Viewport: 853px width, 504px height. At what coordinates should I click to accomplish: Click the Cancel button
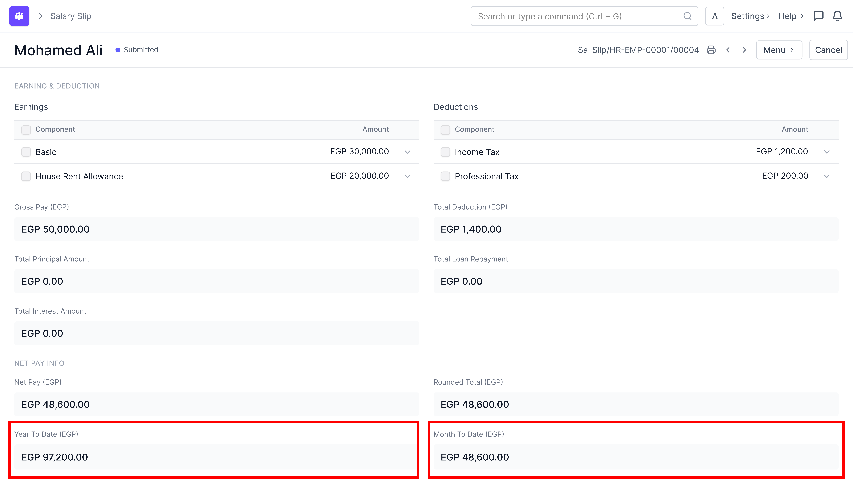[x=828, y=50]
